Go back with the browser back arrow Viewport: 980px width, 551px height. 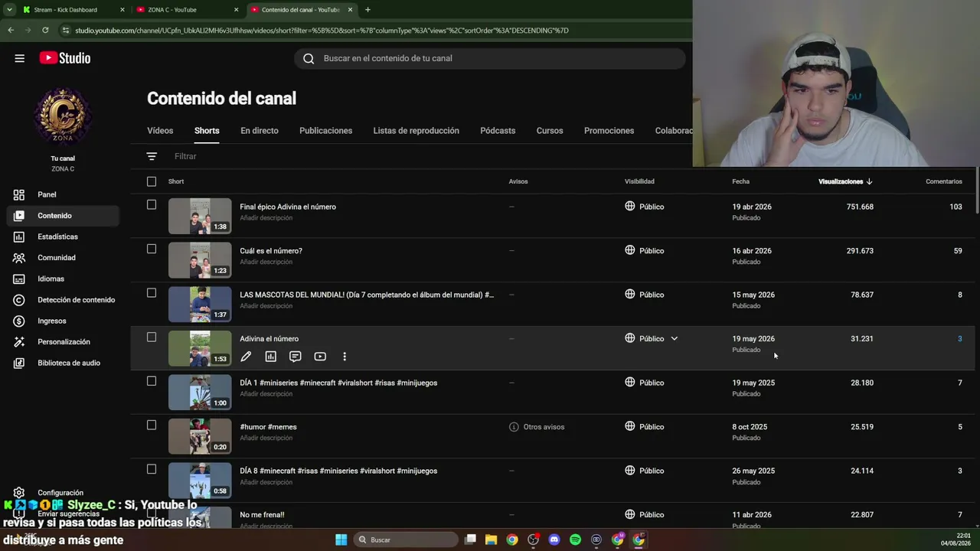tap(11, 31)
